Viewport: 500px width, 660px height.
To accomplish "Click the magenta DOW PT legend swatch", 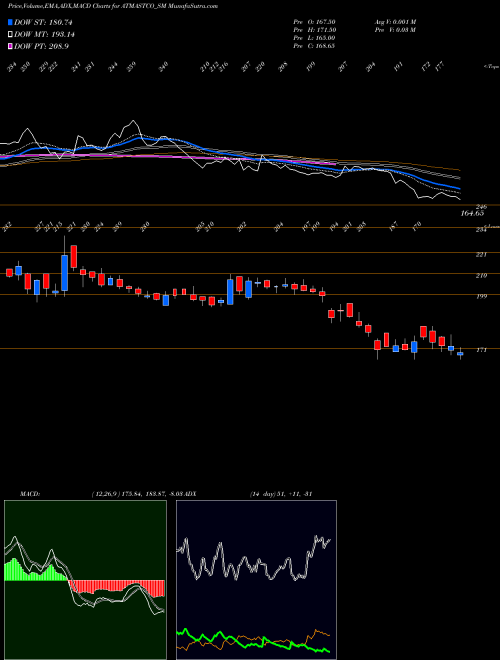I will 10,46.
